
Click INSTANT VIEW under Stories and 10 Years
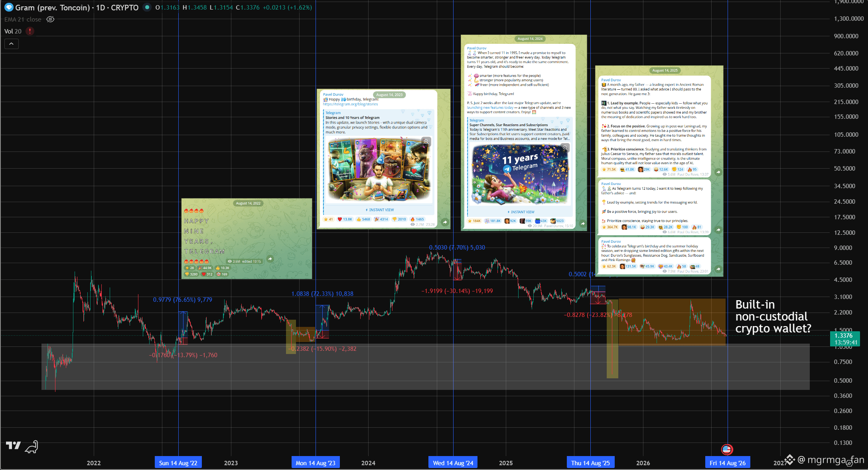click(x=380, y=210)
